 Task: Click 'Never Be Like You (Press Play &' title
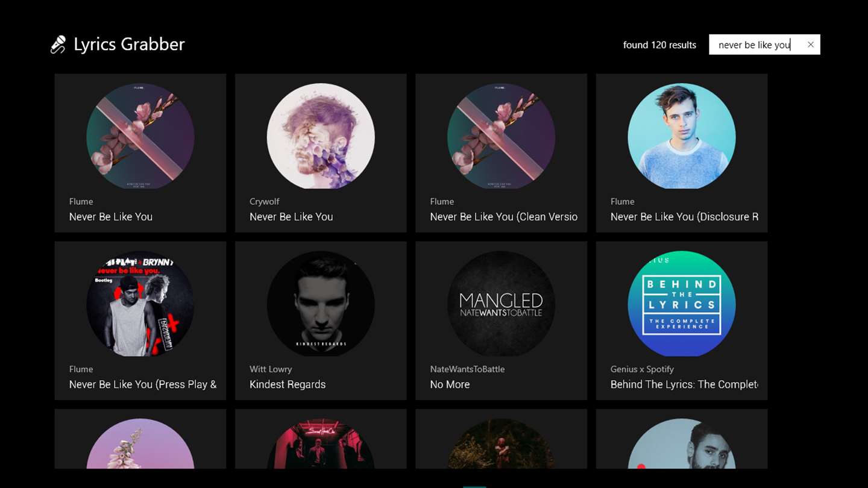tap(143, 384)
